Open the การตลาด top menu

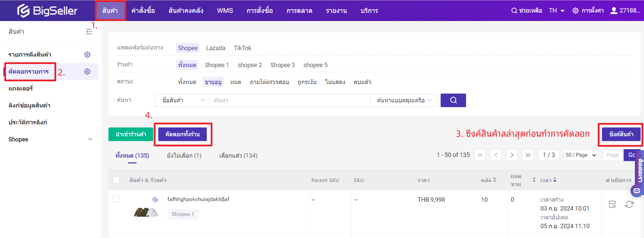point(299,11)
